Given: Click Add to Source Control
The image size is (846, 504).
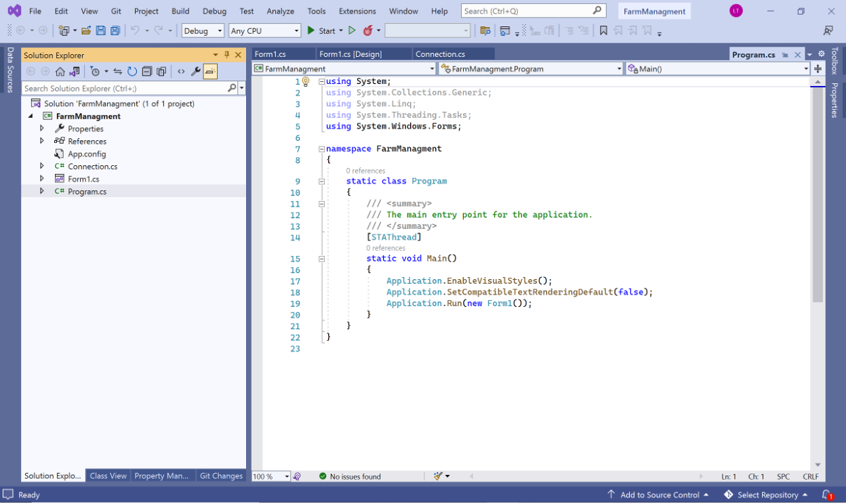Looking at the screenshot, I should [658, 495].
